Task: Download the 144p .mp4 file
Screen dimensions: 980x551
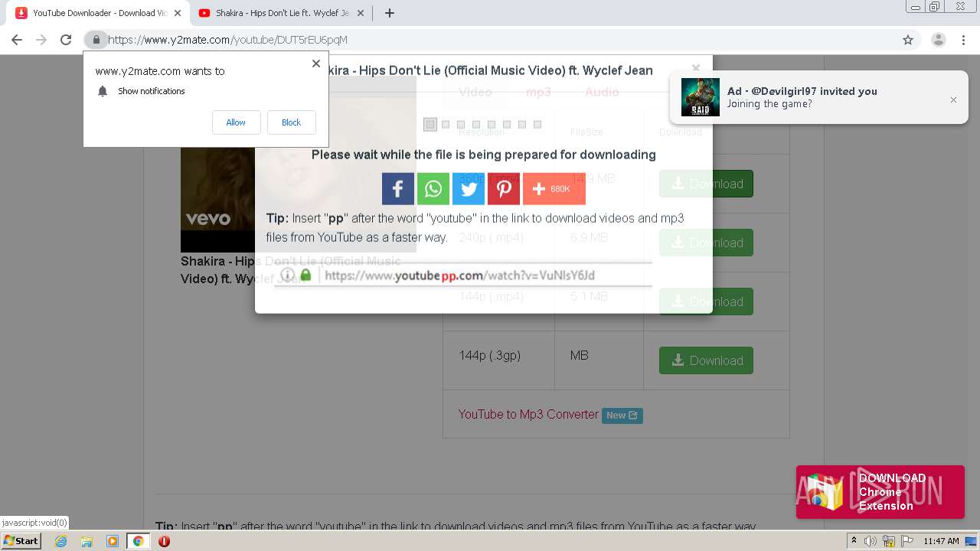Action: tap(706, 302)
